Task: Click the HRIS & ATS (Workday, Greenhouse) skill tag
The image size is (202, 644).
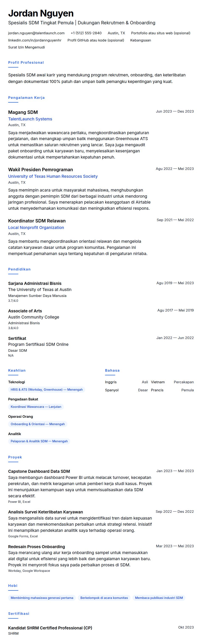Action: tap(47, 389)
